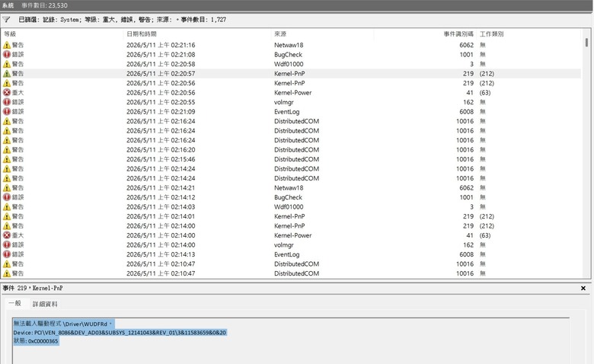Click event ID 6008 of 02:21:09 row

tap(466, 111)
